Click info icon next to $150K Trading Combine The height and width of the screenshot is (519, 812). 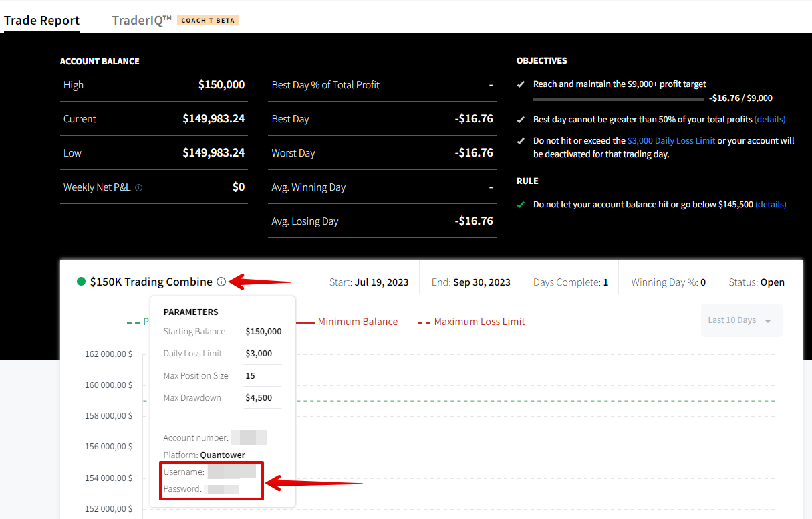(221, 282)
